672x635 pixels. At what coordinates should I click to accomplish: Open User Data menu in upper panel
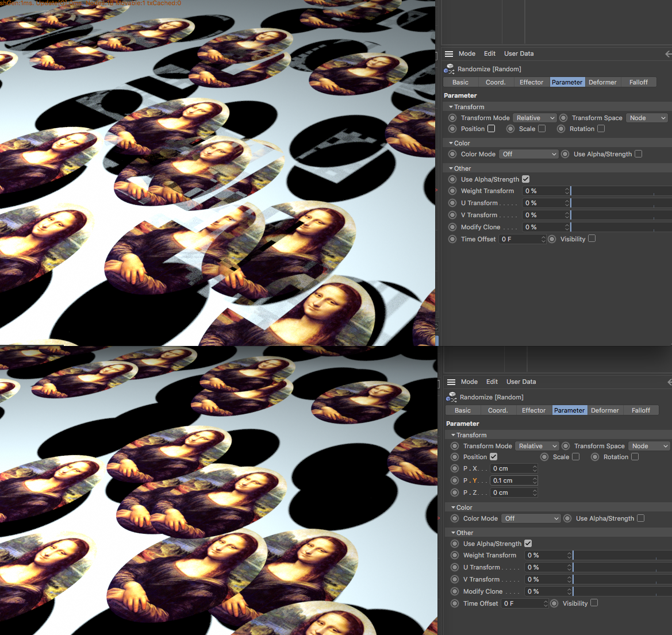519,53
